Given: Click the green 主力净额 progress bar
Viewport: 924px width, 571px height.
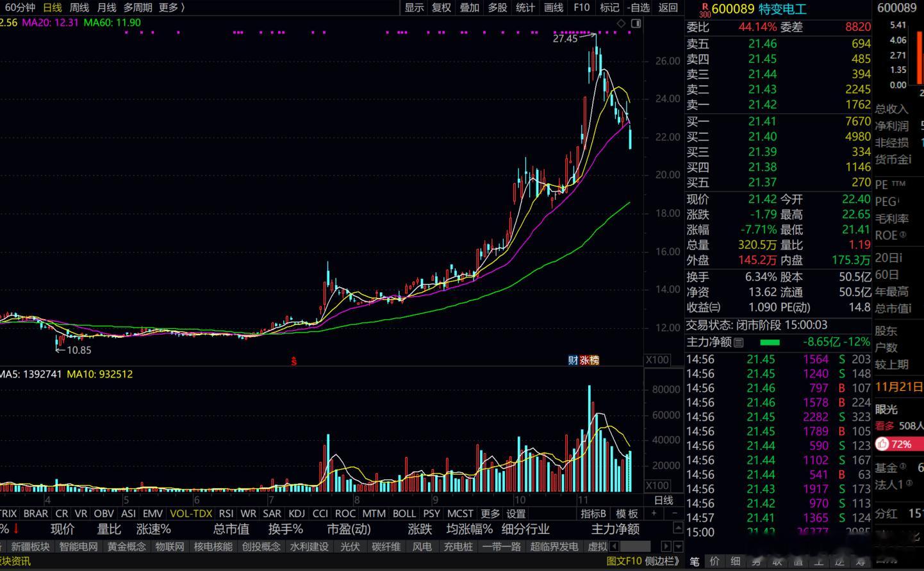Looking at the screenshot, I should pyautogui.click(x=770, y=343).
